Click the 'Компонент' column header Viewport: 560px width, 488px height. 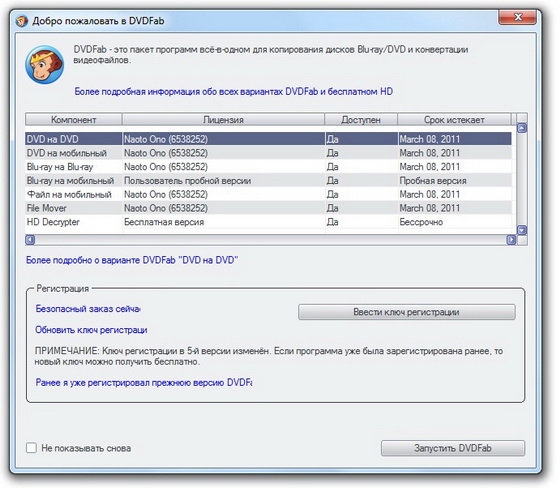tap(74, 120)
